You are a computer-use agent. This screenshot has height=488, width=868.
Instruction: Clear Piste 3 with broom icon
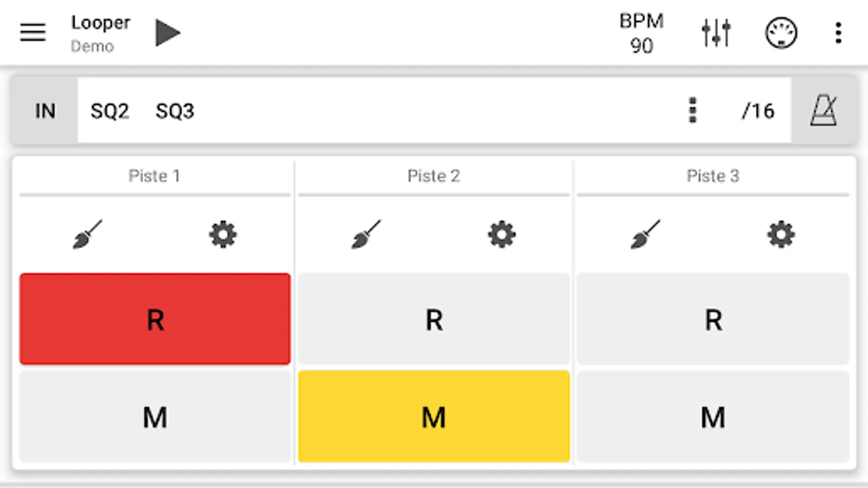click(x=645, y=234)
